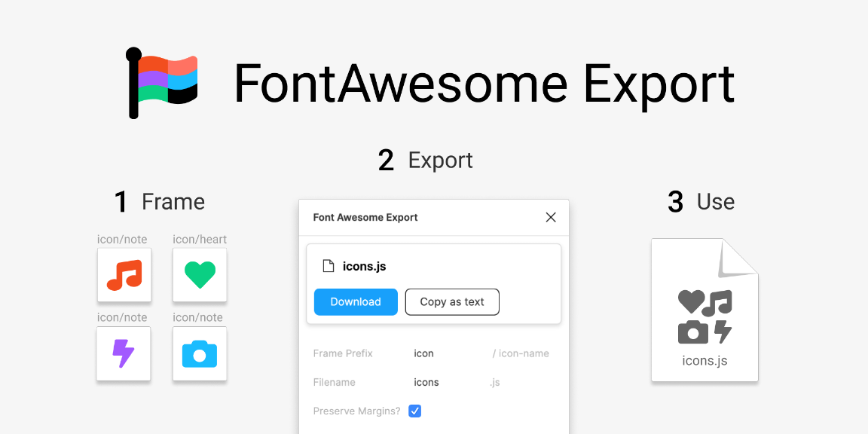
Task: Close the Font Awesome Export dialog
Action: tap(551, 217)
